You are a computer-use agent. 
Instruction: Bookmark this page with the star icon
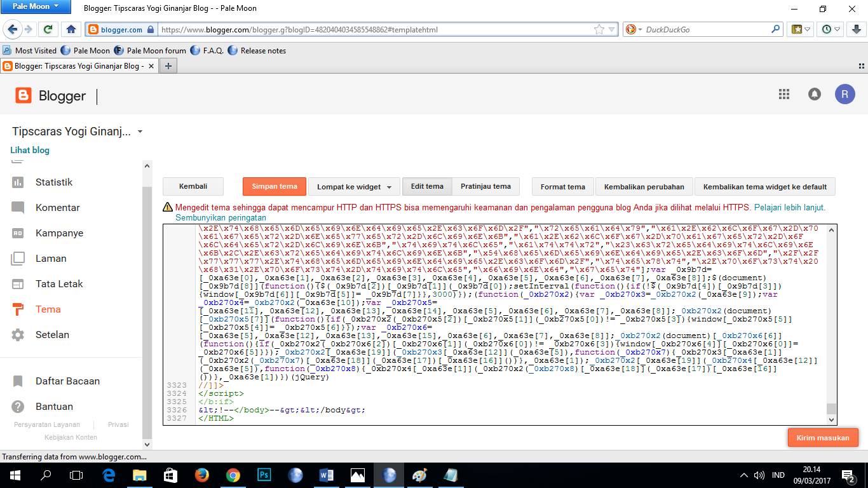(x=599, y=29)
